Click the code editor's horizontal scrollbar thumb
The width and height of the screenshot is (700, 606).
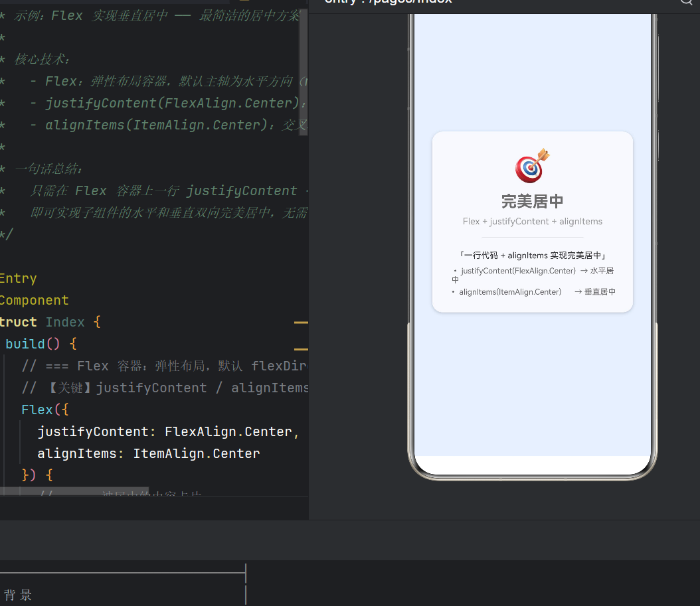pyautogui.click(x=74, y=491)
